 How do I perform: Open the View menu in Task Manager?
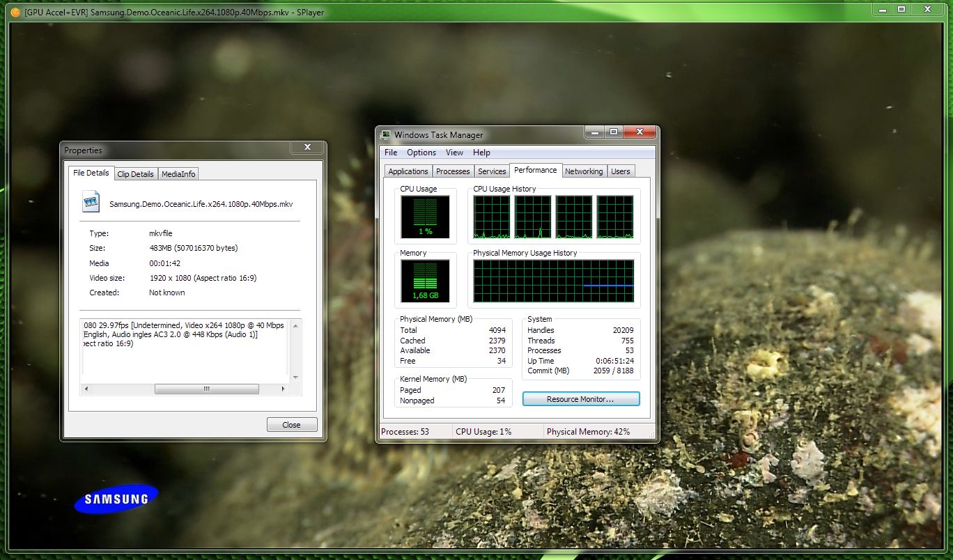pos(454,153)
